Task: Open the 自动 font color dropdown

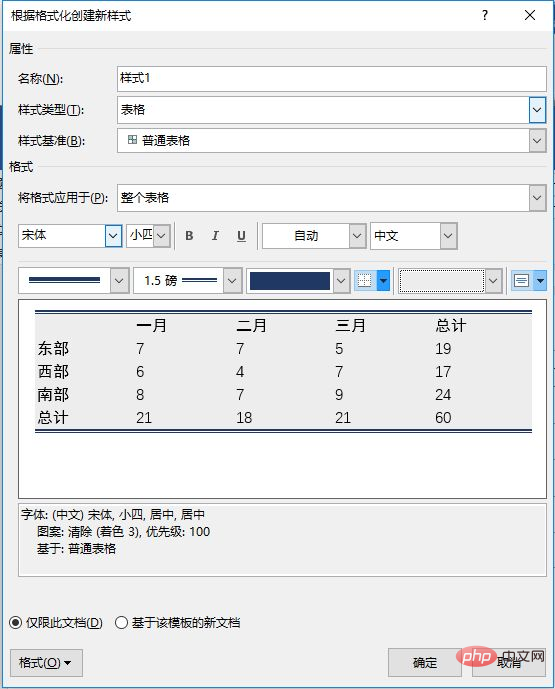Action: pyautogui.click(x=357, y=236)
